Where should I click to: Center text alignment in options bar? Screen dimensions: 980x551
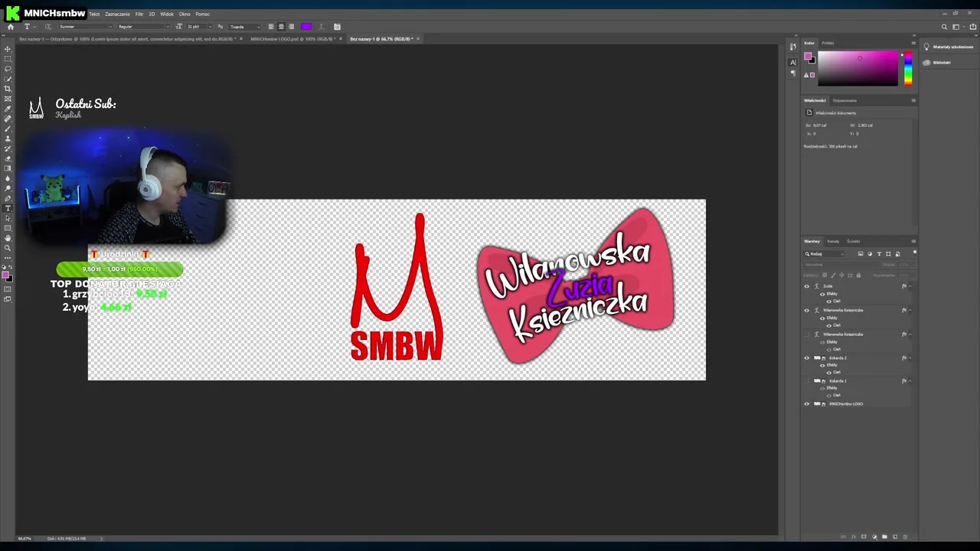(281, 27)
